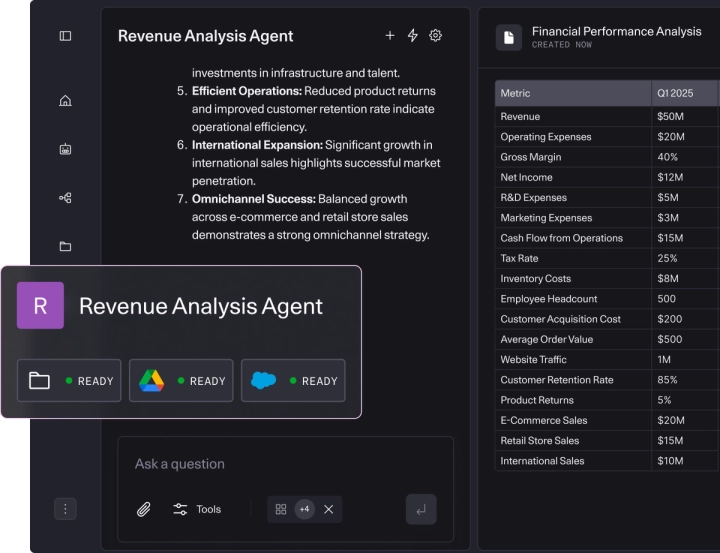Select the folder source READY chip
This screenshot has width=720, height=553.
pyautogui.click(x=69, y=381)
